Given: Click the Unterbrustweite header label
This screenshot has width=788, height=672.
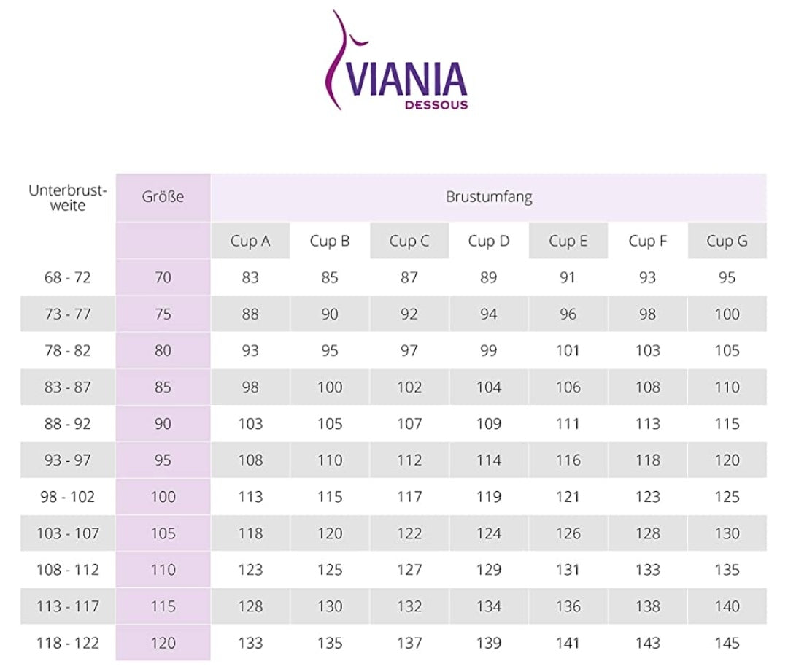Looking at the screenshot, I should point(68,198).
